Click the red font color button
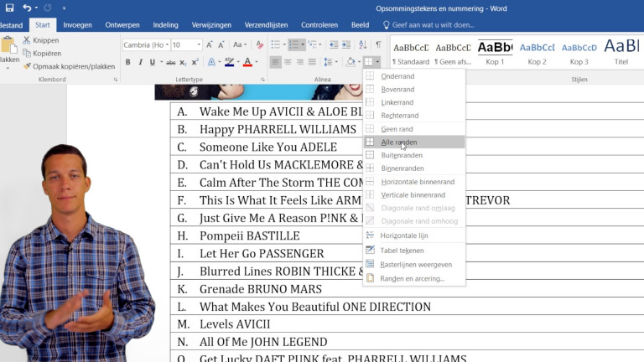This screenshot has height=362, width=644. (249, 62)
